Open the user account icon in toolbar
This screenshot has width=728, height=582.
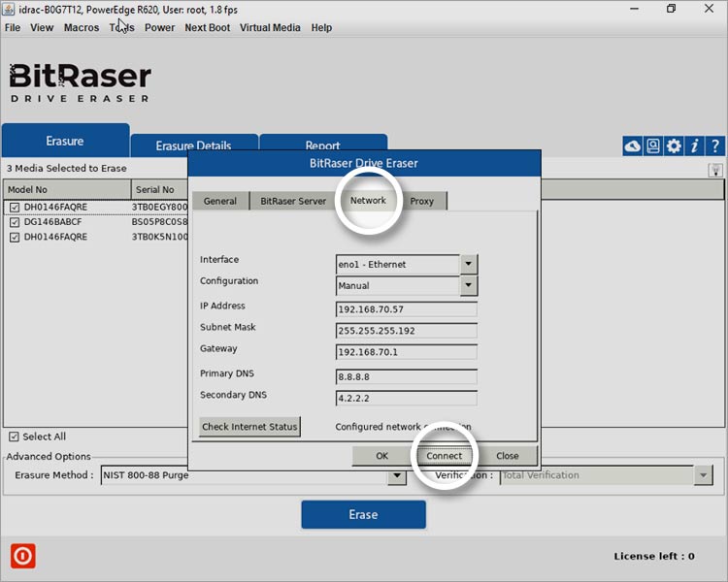(653, 146)
